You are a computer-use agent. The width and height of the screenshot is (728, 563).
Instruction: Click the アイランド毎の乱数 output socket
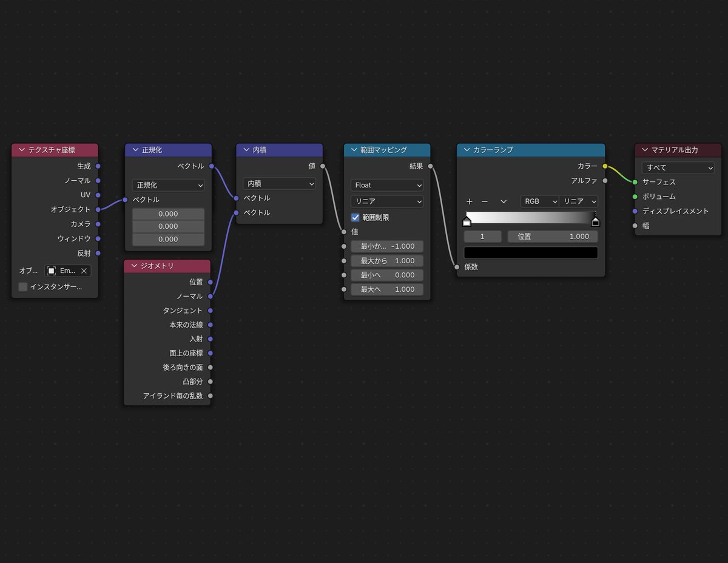211,396
